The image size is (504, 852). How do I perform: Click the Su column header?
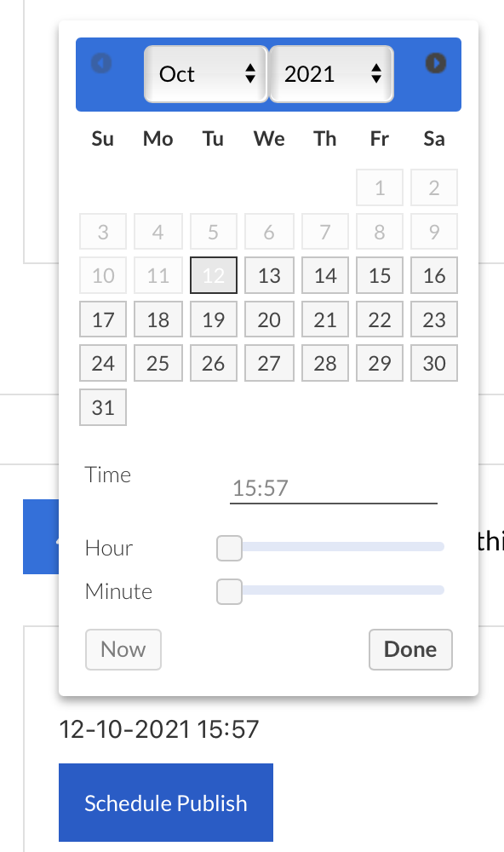[x=102, y=138]
